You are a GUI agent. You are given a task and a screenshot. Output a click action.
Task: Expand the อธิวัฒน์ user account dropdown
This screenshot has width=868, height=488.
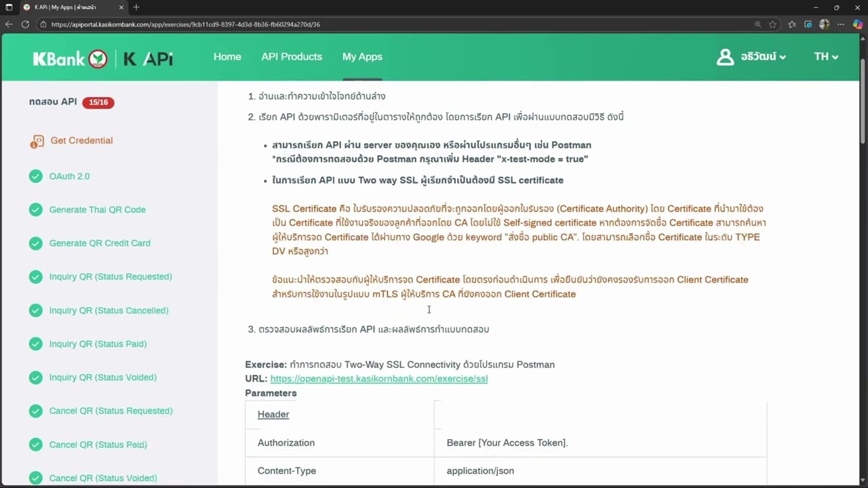763,57
